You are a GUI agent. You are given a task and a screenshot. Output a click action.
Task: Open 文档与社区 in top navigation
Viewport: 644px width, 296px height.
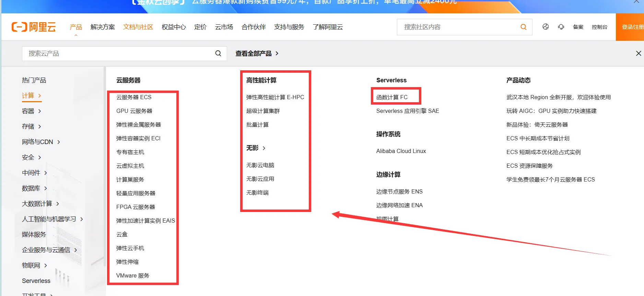(138, 27)
